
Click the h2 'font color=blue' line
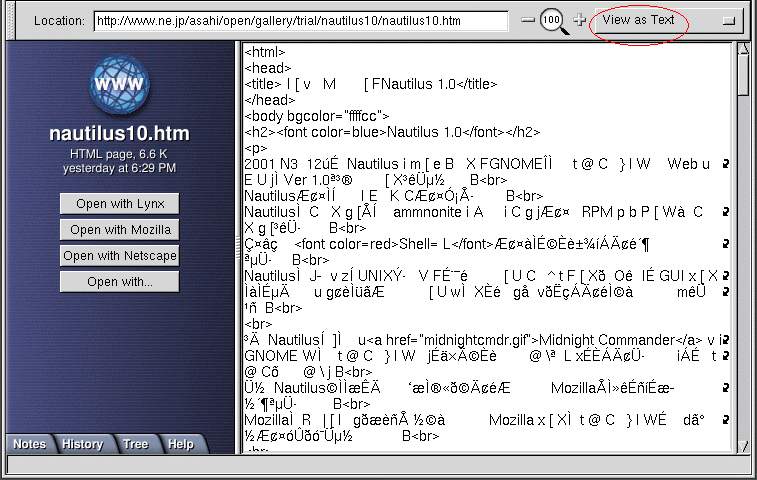click(x=392, y=132)
